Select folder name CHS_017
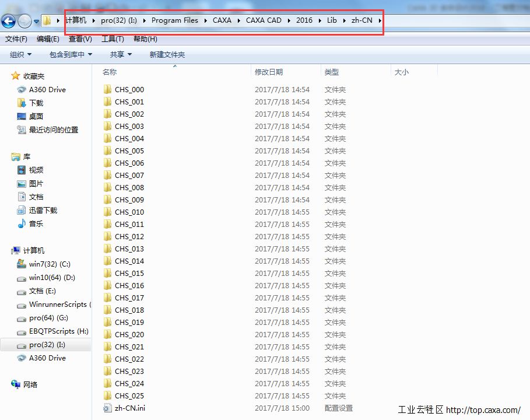 (x=129, y=298)
